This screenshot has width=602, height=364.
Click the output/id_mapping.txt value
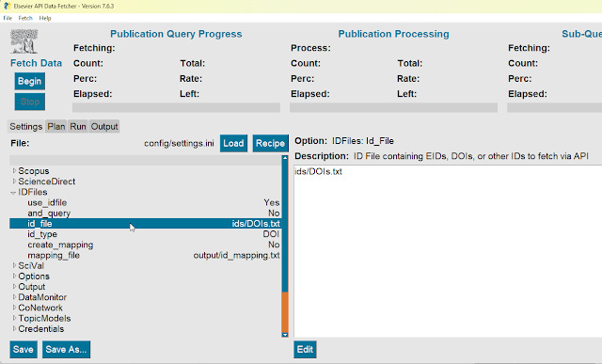click(x=236, y=255)
